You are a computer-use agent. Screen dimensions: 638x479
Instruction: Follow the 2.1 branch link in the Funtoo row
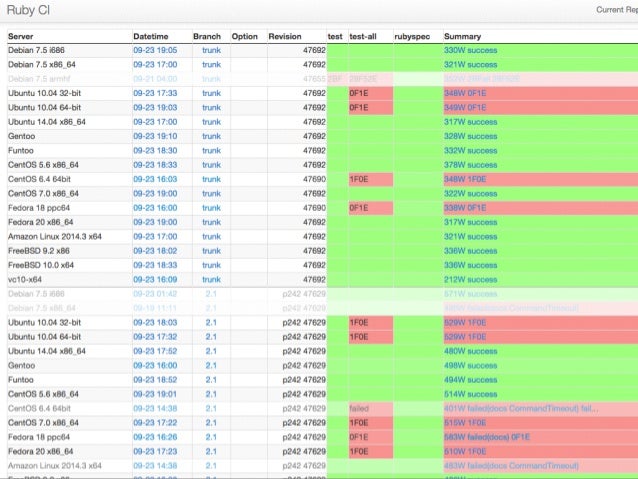click(x=211, y=380)
